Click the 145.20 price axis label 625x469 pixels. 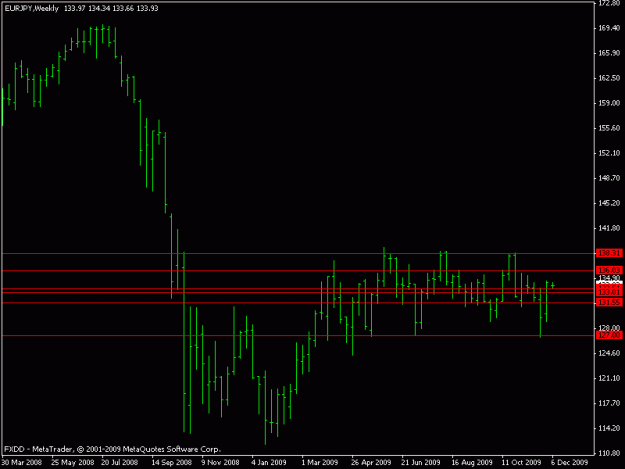[x=609, y=203]
